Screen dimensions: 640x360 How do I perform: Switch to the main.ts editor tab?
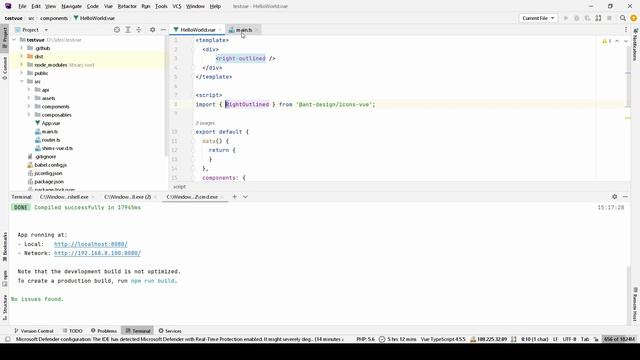(x=244, y=30)
